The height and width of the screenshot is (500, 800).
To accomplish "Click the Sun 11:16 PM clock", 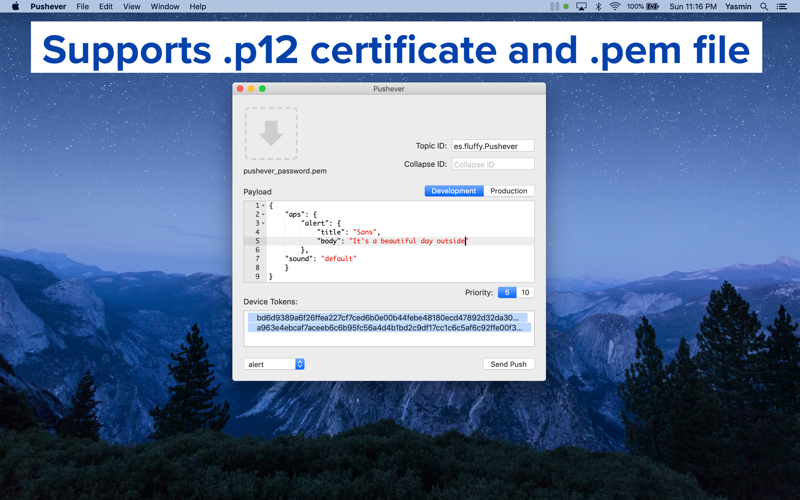I will pyautogui.click(x=693, y=7).
